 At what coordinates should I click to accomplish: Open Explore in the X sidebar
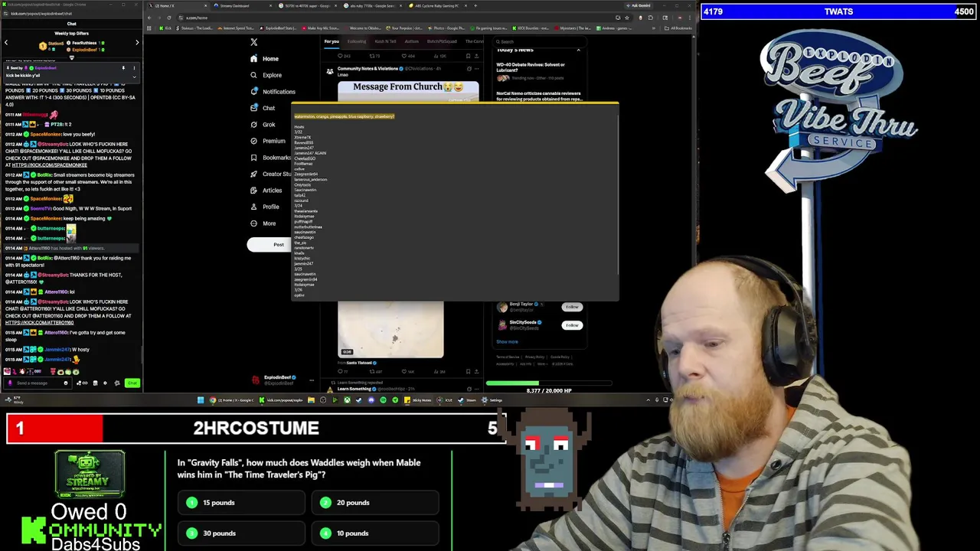pyautogui.click(x=266, y=75)
